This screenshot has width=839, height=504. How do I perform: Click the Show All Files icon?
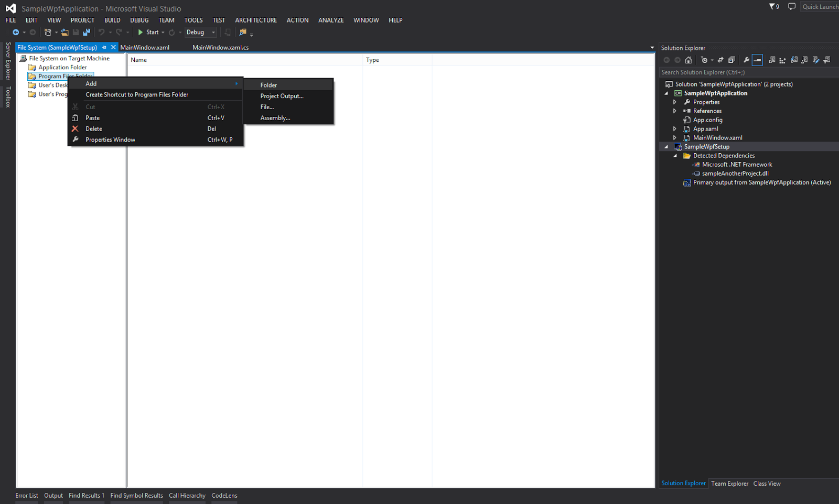[772, 60]
